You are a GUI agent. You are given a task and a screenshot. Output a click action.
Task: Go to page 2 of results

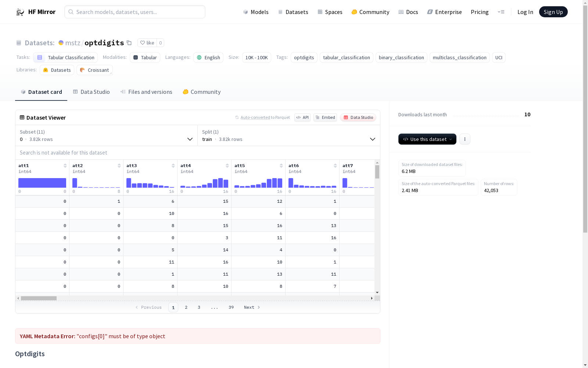point(186,307)
